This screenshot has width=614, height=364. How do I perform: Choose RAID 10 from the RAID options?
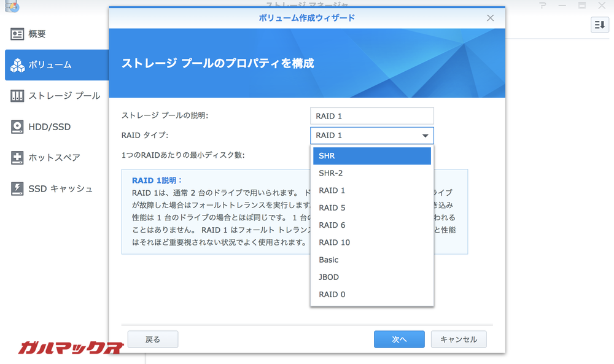point(371,242)
